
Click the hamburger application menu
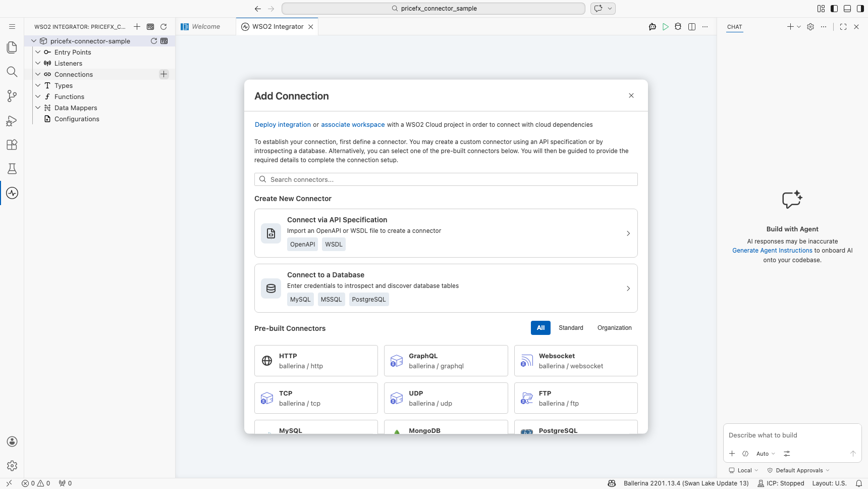point(12,27)
